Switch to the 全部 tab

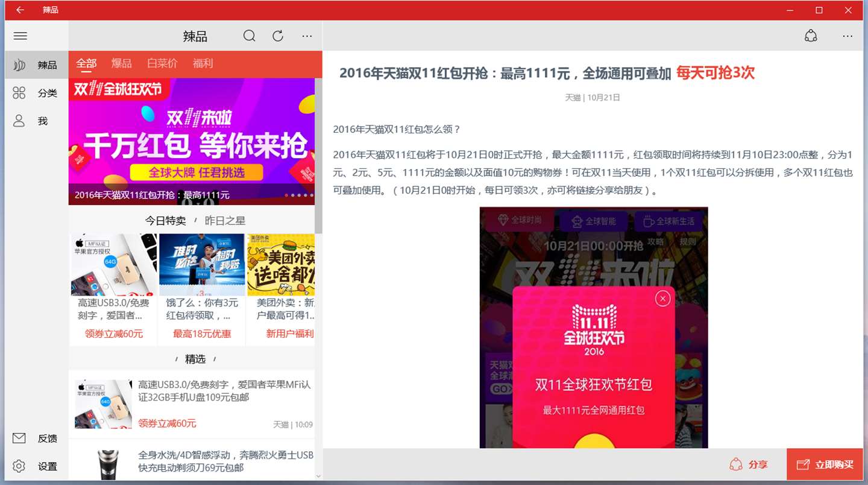(86, 63)
